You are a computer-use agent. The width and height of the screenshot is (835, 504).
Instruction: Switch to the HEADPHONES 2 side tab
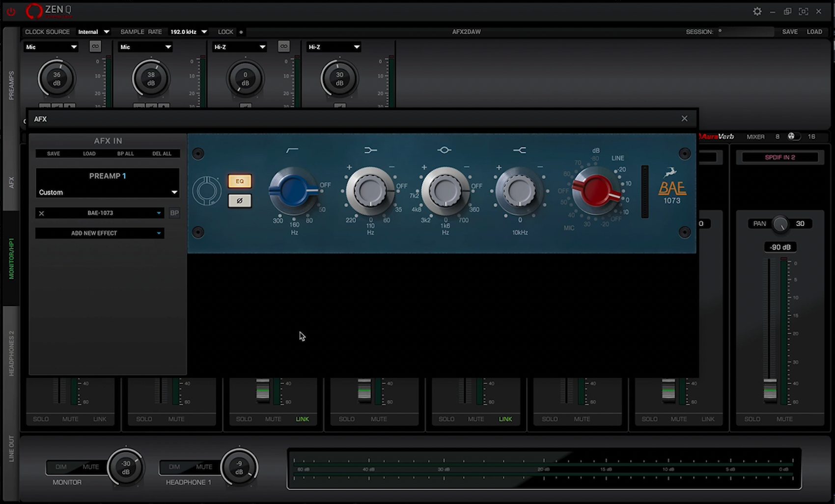pos(11,354)
